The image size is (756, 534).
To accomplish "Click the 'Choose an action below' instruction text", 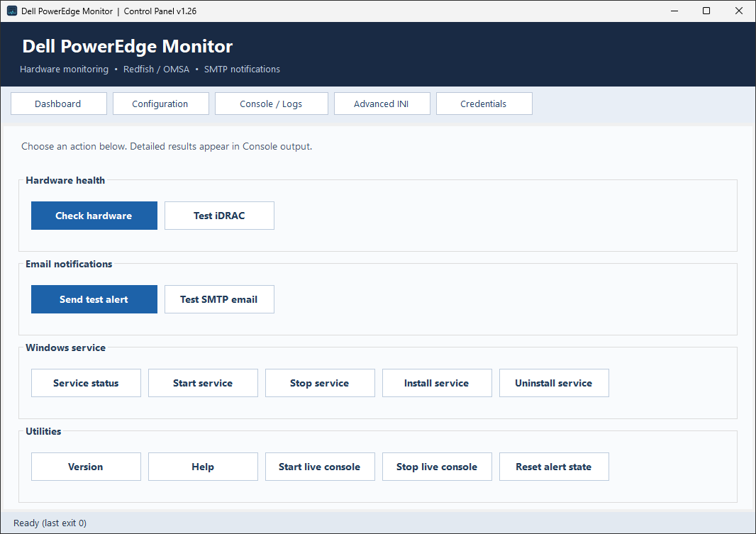I will point(167,147).
